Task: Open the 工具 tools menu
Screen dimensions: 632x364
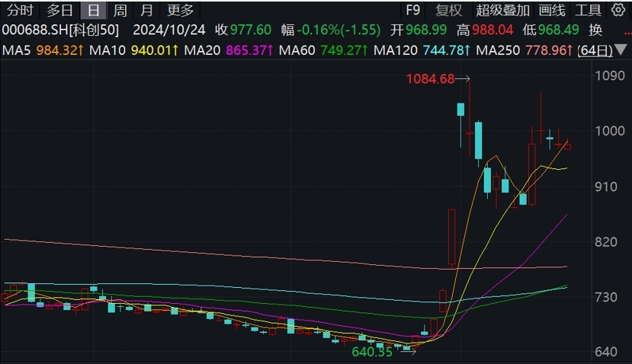Action: (x=587, y=11)
